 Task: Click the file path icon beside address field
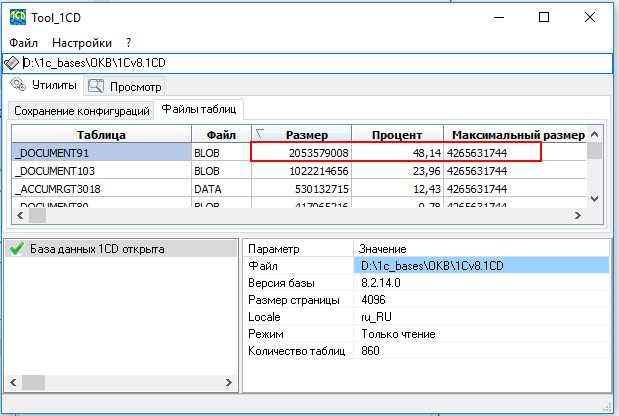point(11,63)
